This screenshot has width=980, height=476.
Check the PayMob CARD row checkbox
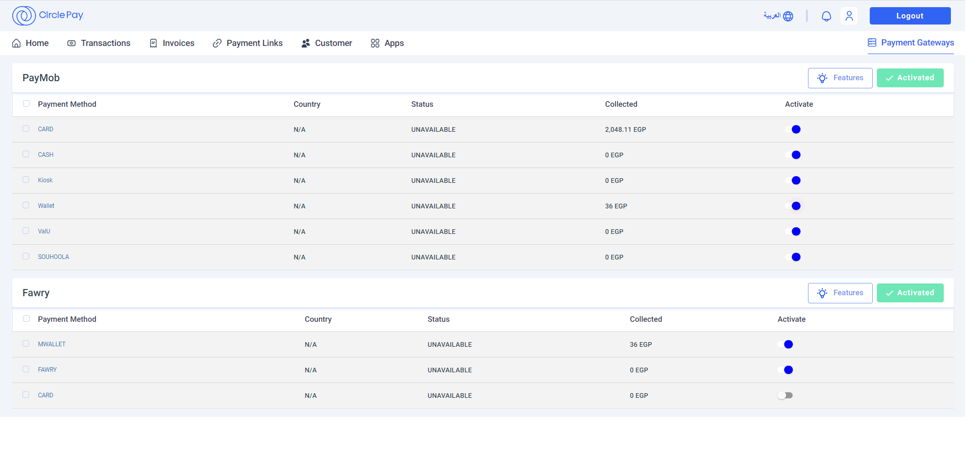tap(26, 129)
